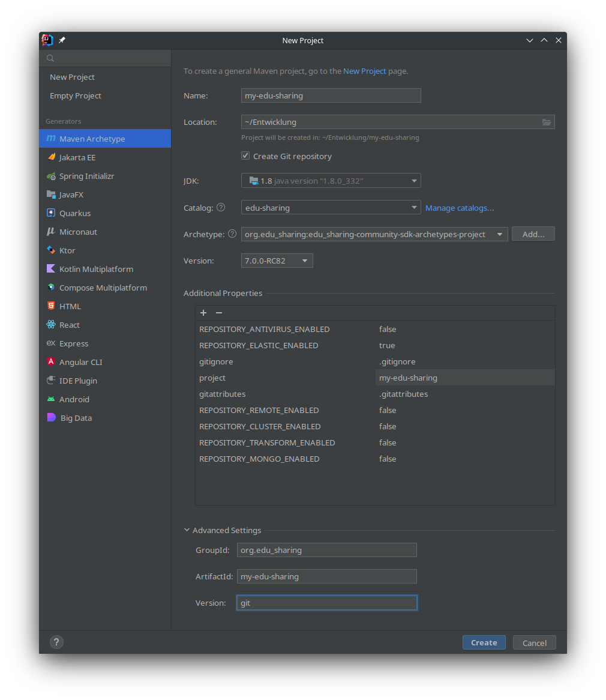The image size is (606, 700).
Task: Select the Kotlin Multiplatform generator
Action: [x=96, y=270]
